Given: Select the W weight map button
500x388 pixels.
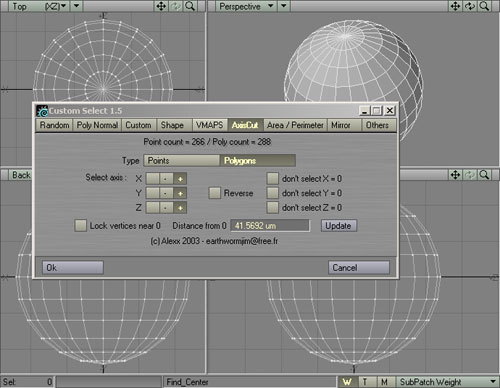Looking at the screenshot, I should (348, 382).
